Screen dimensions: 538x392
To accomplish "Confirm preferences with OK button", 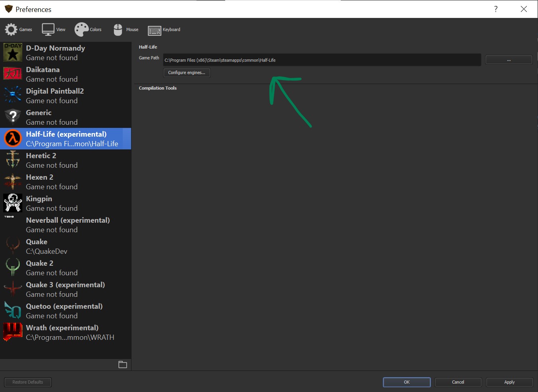I will pyautogui.click(x=407, y=382).
